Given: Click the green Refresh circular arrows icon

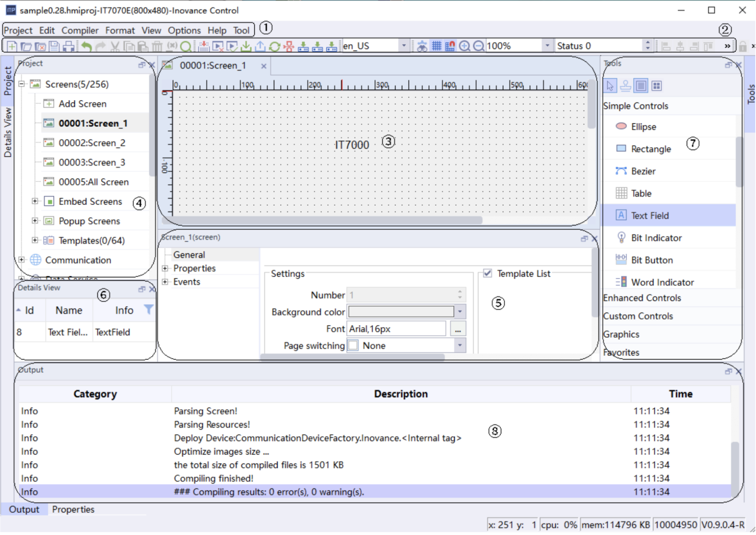Looking at the screenshot, I should (x=274, y=46).
